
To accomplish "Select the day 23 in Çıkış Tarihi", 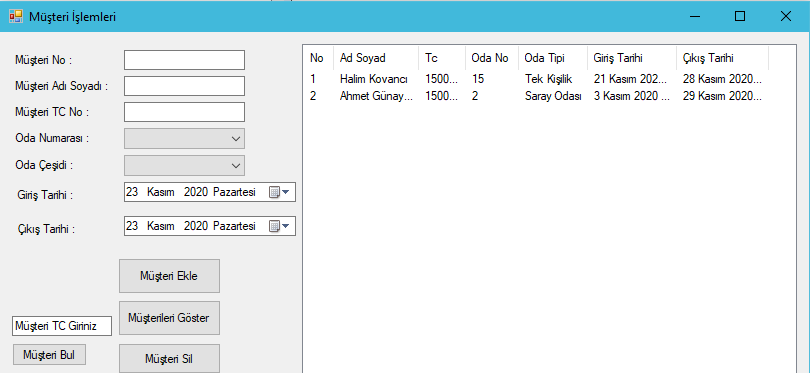I will coord(132,226).
